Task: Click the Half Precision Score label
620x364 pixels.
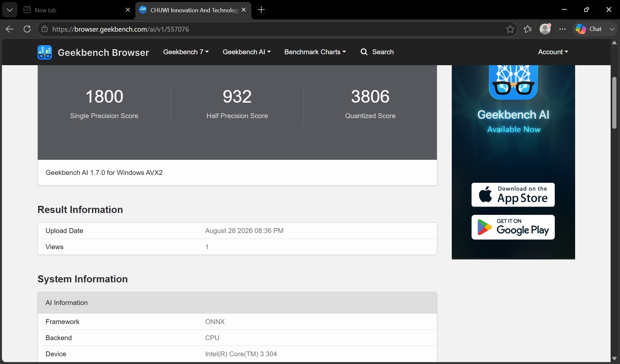Action: tap(237, 116)
